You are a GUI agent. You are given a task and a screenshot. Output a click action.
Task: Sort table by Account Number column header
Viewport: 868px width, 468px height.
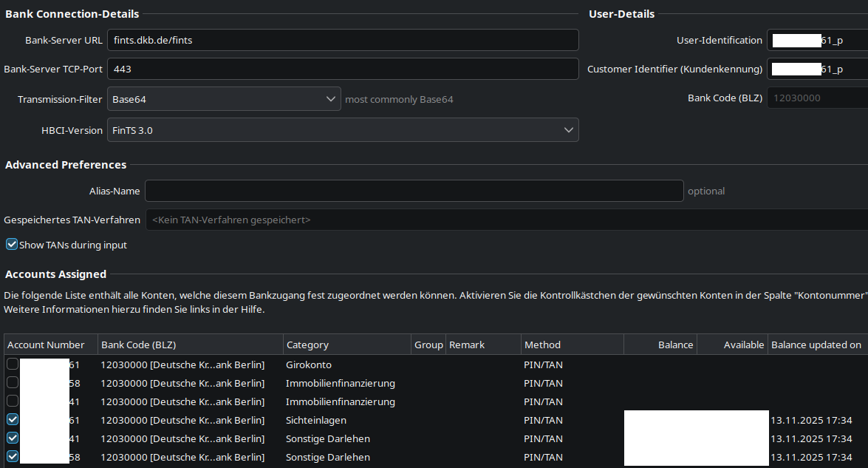pyautogui.click(x=50, y=345)
